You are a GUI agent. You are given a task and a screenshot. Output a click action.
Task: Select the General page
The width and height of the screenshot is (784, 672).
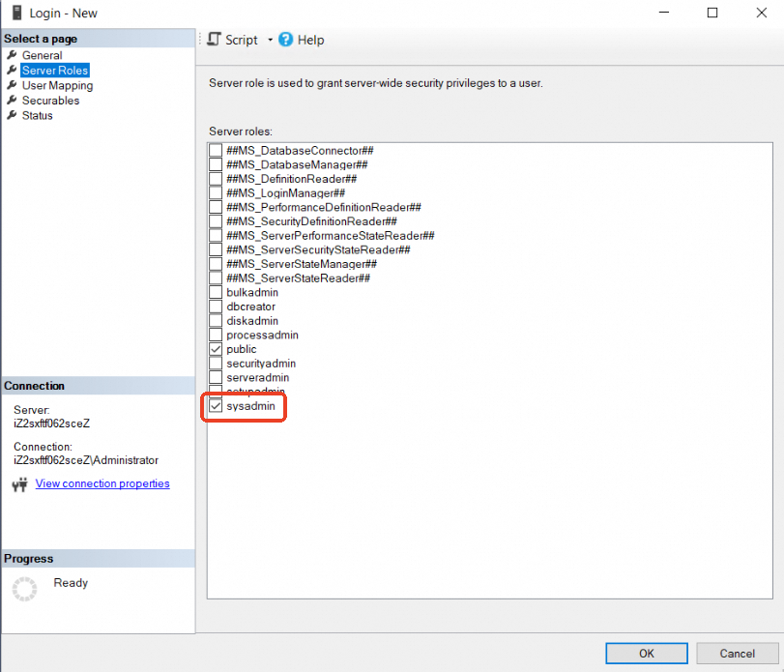42,55
